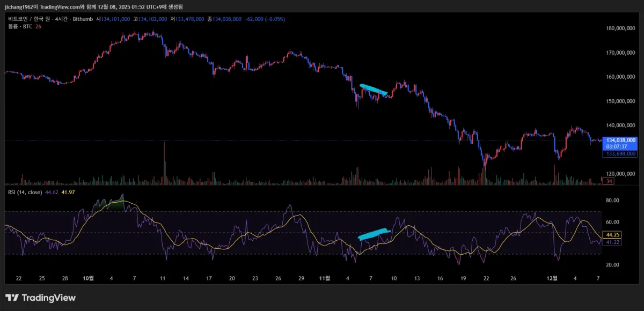
Task: Click the 133,698,000 price label on axis
Action: coord(620,154)
